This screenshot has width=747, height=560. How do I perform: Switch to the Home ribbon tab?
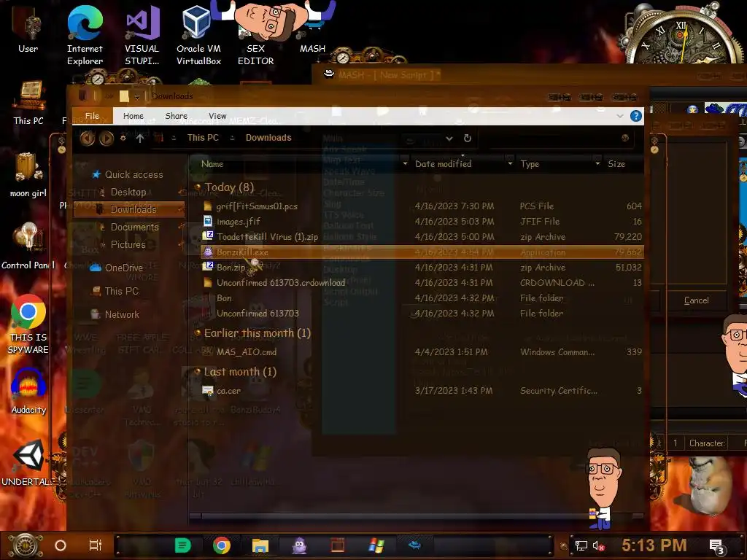click(133, 116)
